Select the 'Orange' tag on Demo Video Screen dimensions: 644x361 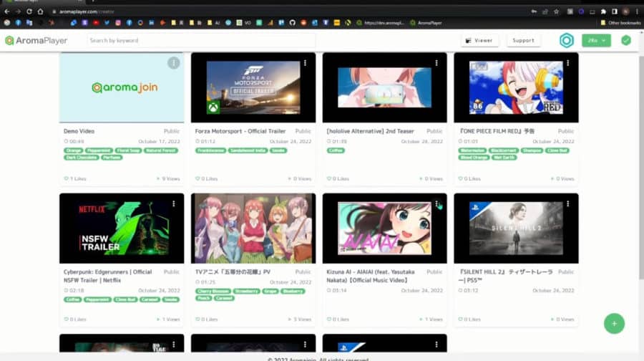click(74, 150)
